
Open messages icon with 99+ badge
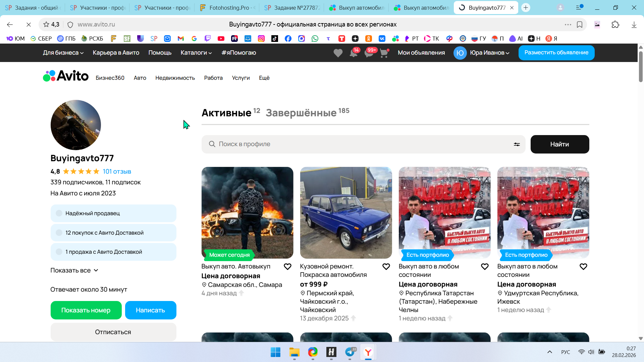369,53
